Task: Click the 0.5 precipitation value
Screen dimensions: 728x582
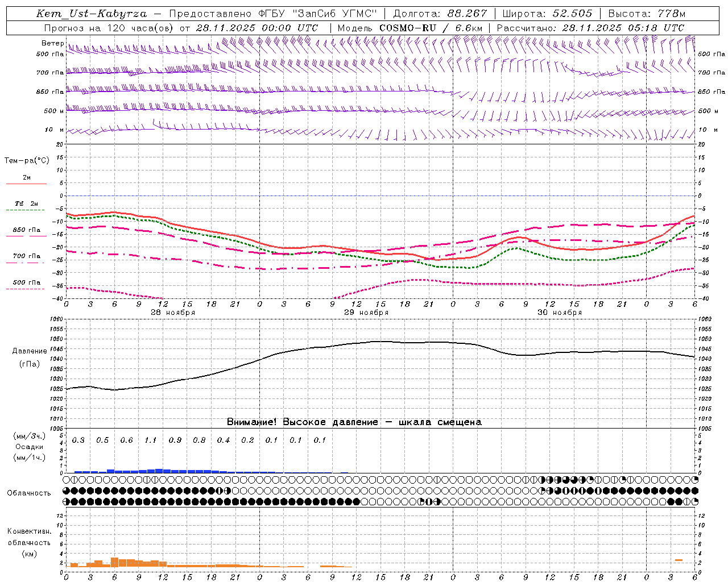Action: [x=102, y=440]
